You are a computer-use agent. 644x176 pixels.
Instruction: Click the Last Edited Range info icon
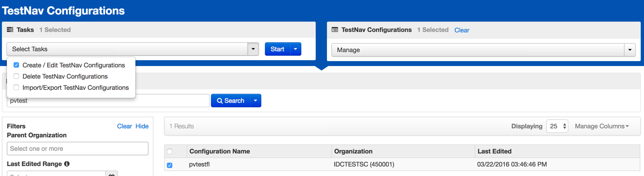67,164
